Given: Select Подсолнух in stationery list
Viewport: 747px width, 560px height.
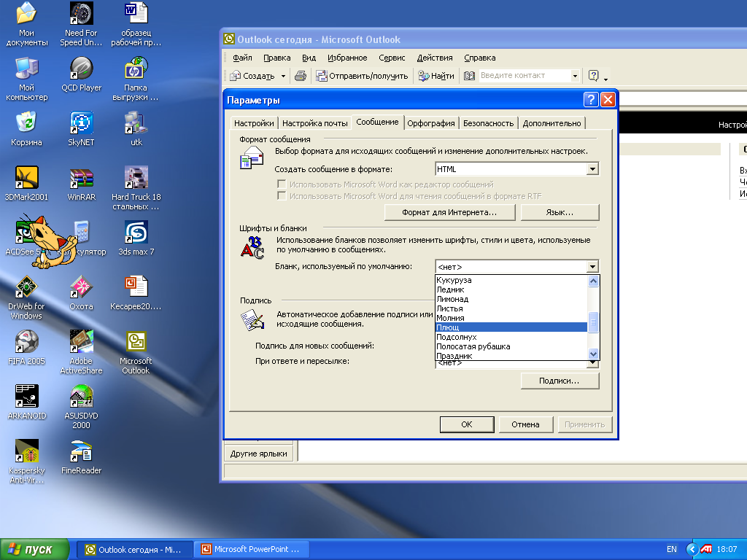Looking at the screenshot, I should point(511,337).
